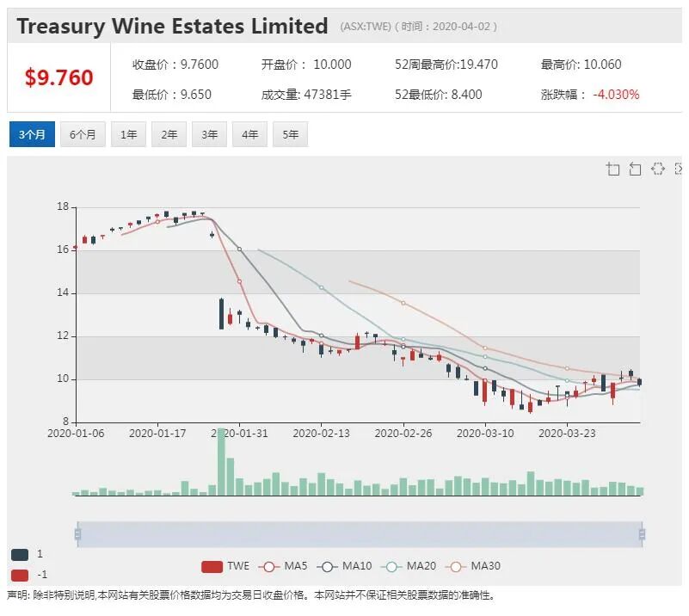Click the 最低价：9.650 text
Image resolution: width=689 pixels, height=616 pixels.
[172, 95]
